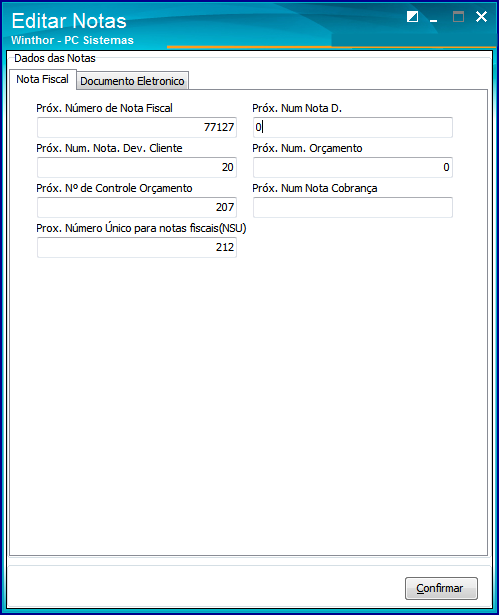
Task: Click the Próx. Num Nota D. input
Action: pos(353,127)
